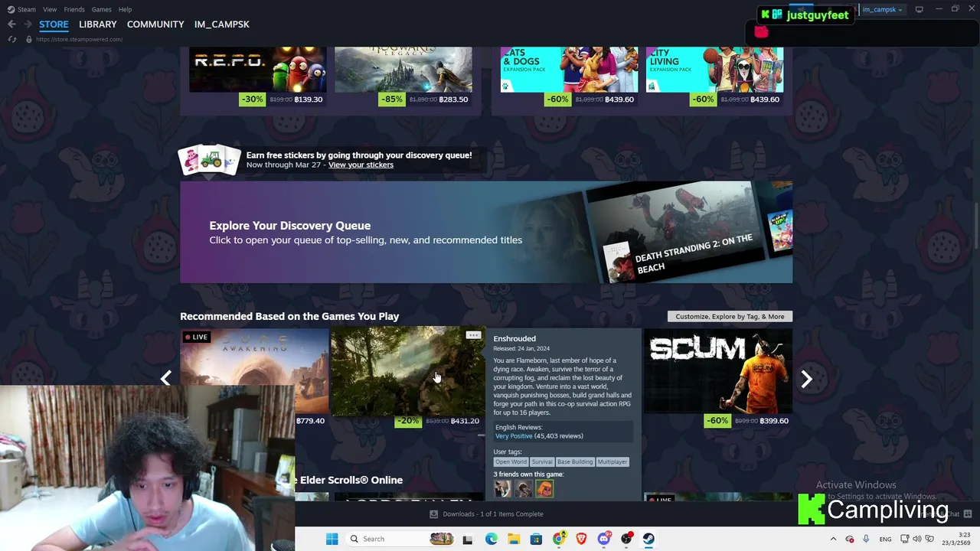Open the IM_CAMPSK profile tab

(222, 24)
